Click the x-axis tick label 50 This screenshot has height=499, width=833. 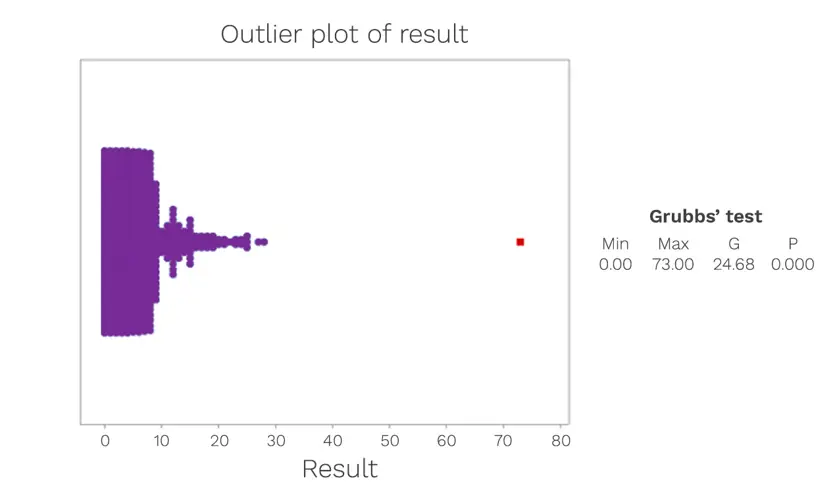390,440
